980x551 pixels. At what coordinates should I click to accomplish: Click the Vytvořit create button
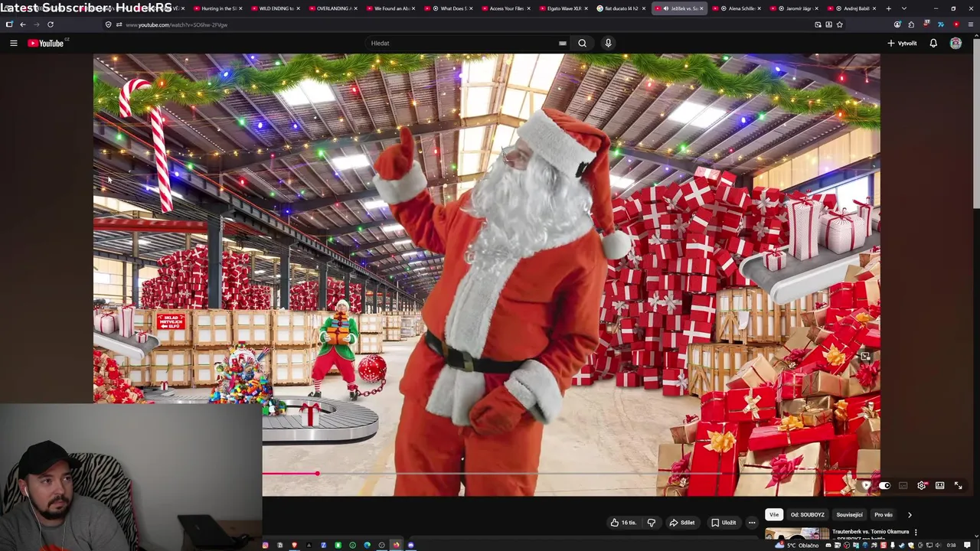pos(902,43)
